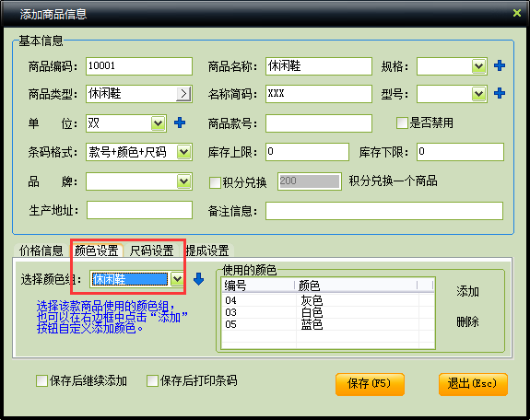
Task: Open the 品牌 dropdown list
Action: pos(183,181)
